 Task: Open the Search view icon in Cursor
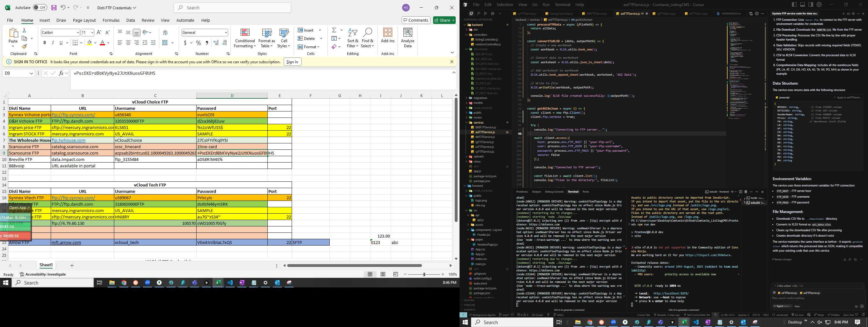pos(478,13)
